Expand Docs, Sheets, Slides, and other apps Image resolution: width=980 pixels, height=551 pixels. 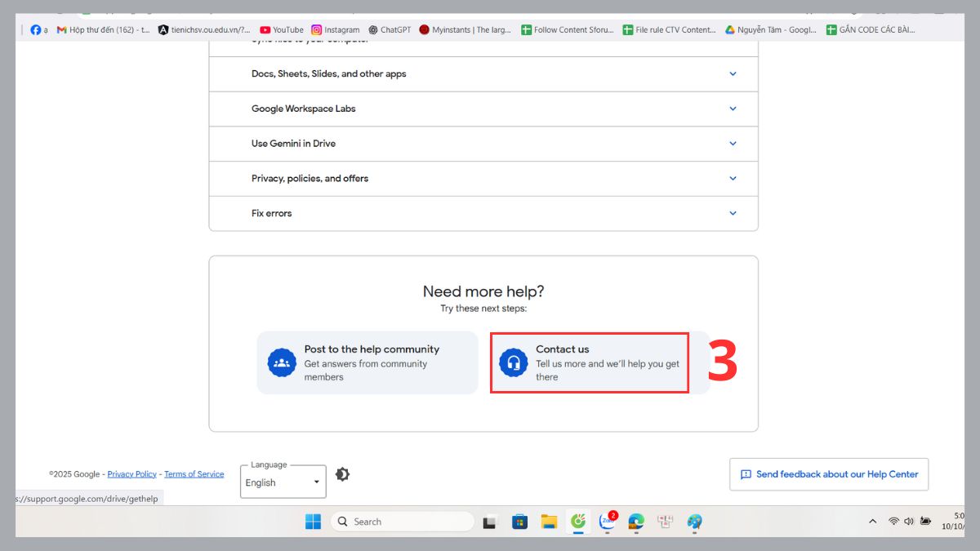(x=483, y=73)
